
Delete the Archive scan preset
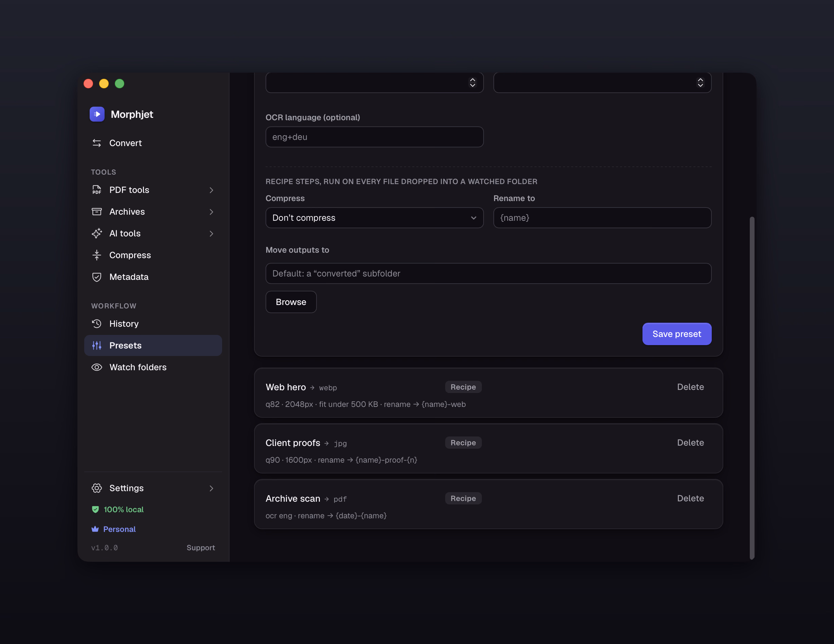(690, 499)
